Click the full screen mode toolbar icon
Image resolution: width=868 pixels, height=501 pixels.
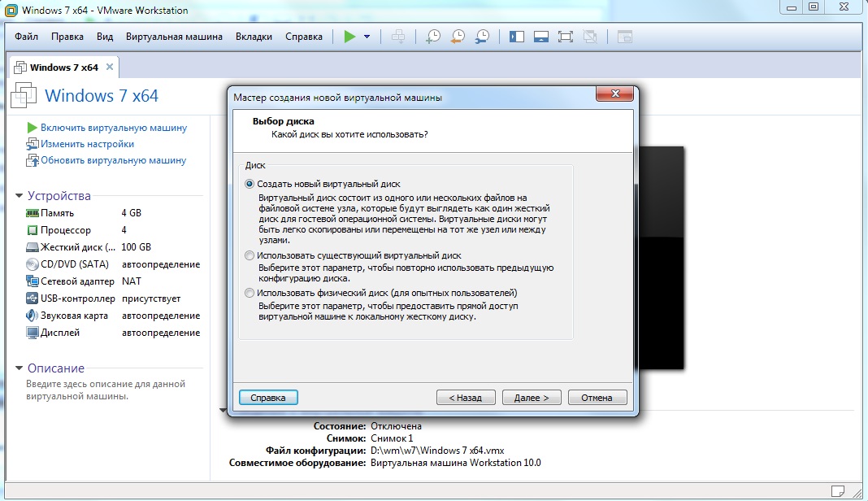tap(565, 37)
